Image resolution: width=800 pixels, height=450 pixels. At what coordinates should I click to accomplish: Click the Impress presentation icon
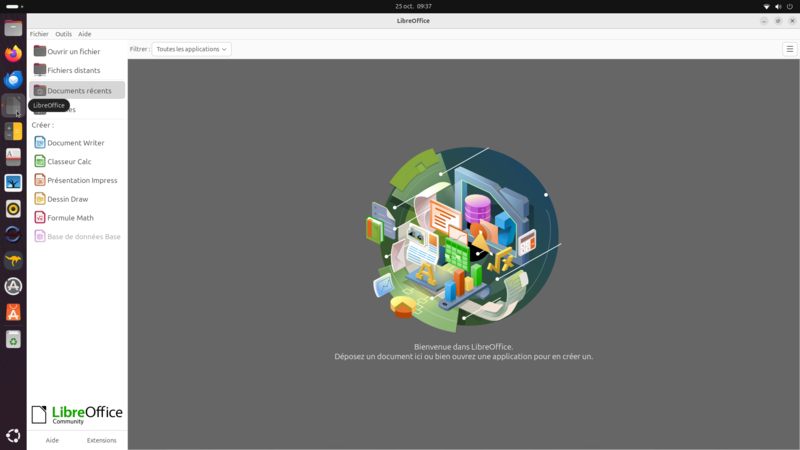(x=39, y=180)
